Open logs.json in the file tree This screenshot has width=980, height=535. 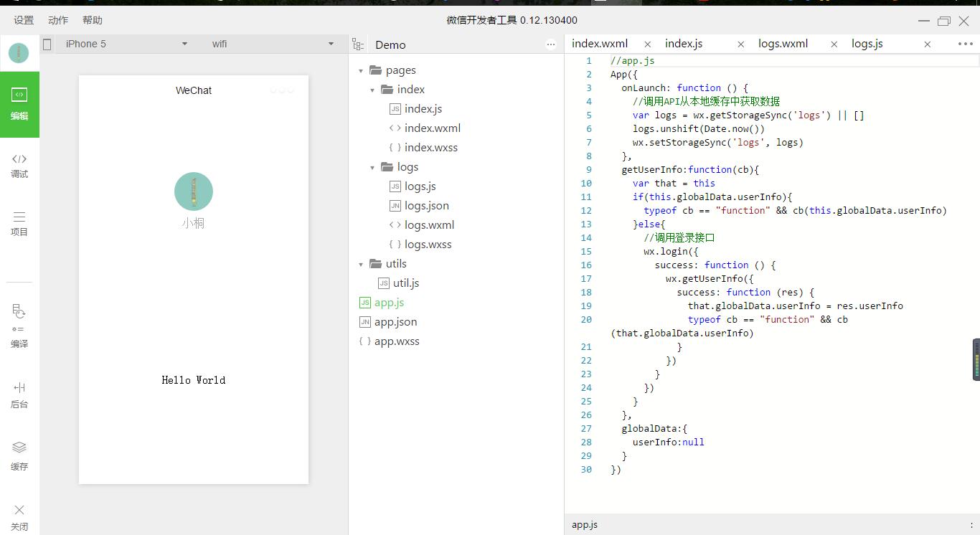427,206
